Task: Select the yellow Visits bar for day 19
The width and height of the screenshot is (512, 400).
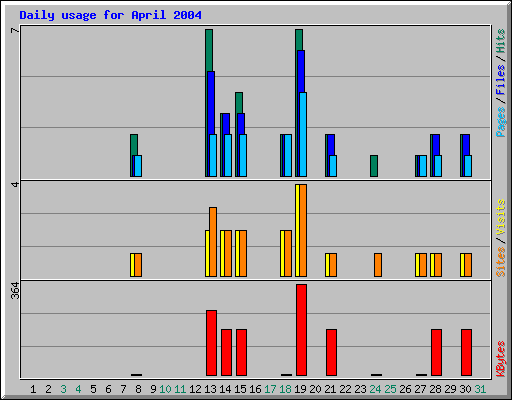Action: coord(297,230)
